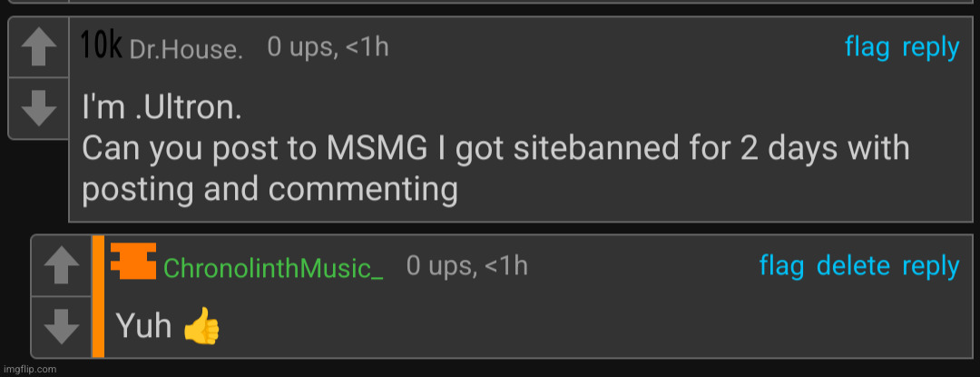Upvote the Dr.House. comment
Viewport: 980px width, 377px height.
pos(39,47)
